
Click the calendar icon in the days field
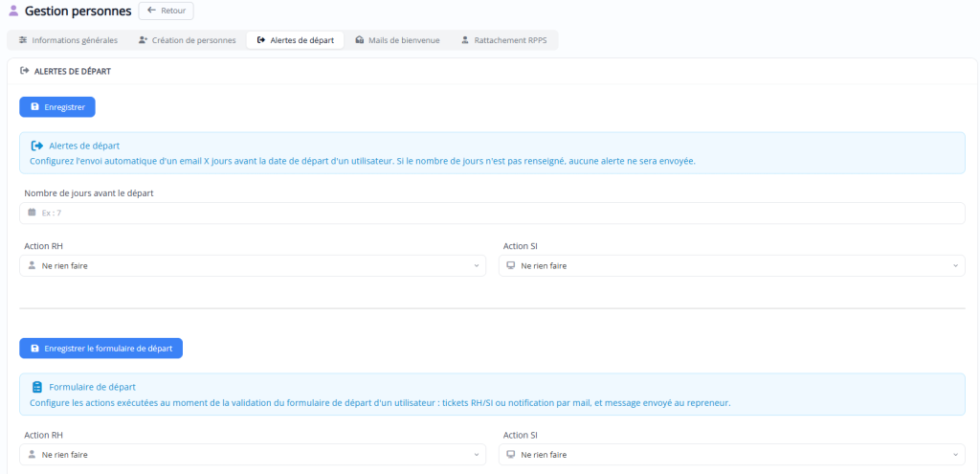point(32,213)
